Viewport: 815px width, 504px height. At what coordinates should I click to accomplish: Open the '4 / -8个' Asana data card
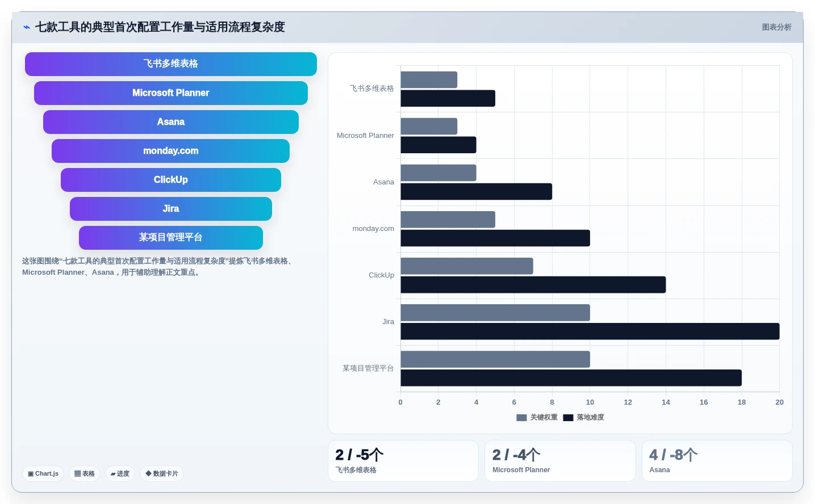coord(717,461)
